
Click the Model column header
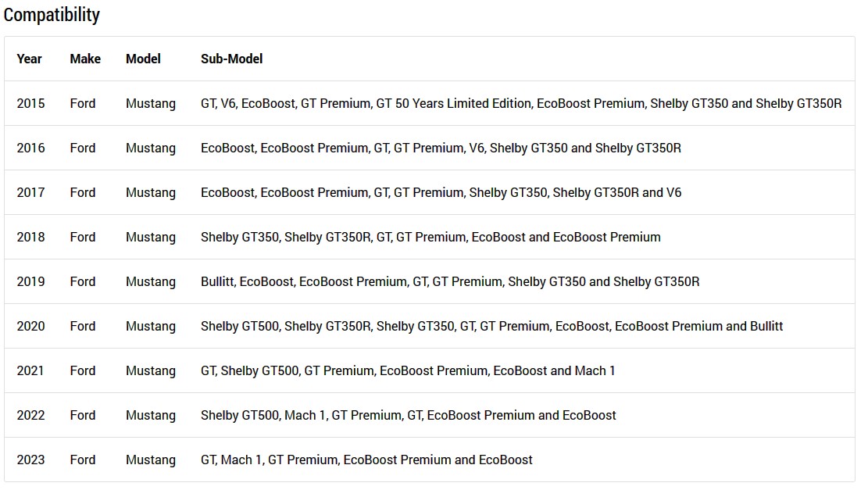[x=143, y=59]
